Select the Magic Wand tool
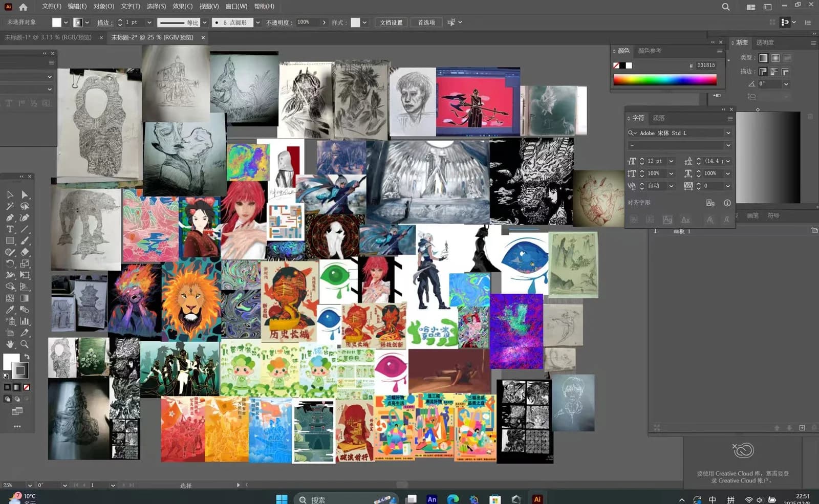 (x=10, y=206)
